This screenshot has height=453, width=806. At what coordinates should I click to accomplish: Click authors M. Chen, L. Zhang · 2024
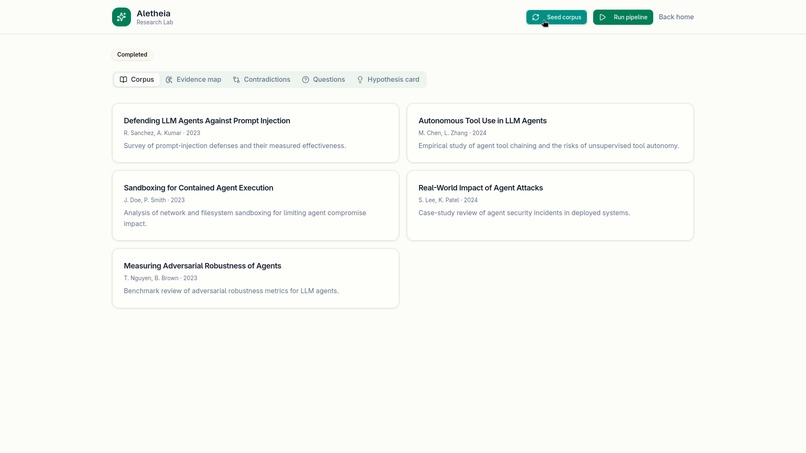tap(452, 133)
